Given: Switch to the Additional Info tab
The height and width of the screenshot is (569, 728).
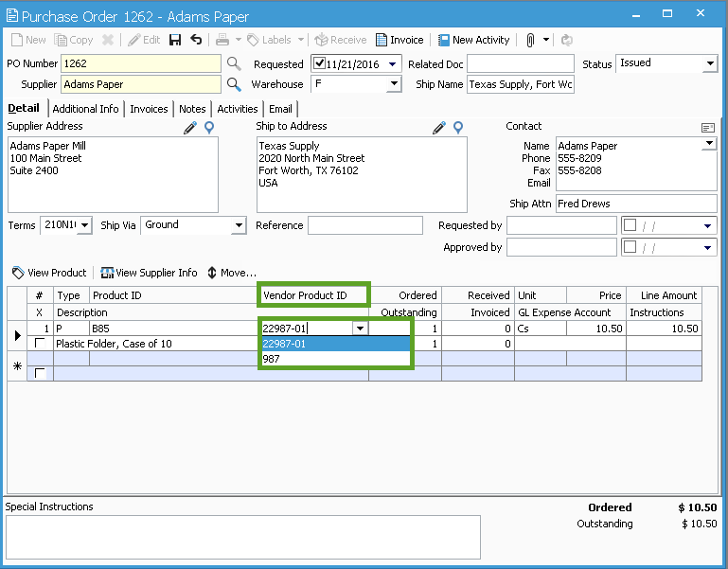Looking at the screenshot, I should point(85,109).
